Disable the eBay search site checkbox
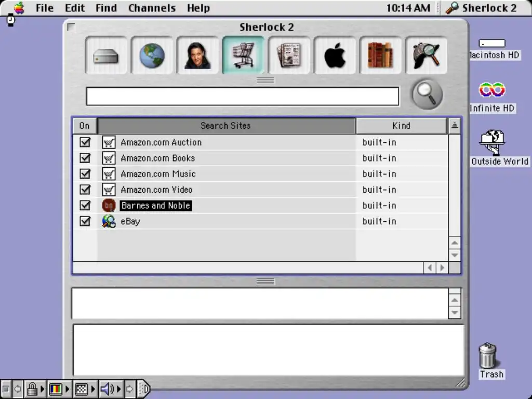This screenshot has height=399, width=532. coord(85,221)
